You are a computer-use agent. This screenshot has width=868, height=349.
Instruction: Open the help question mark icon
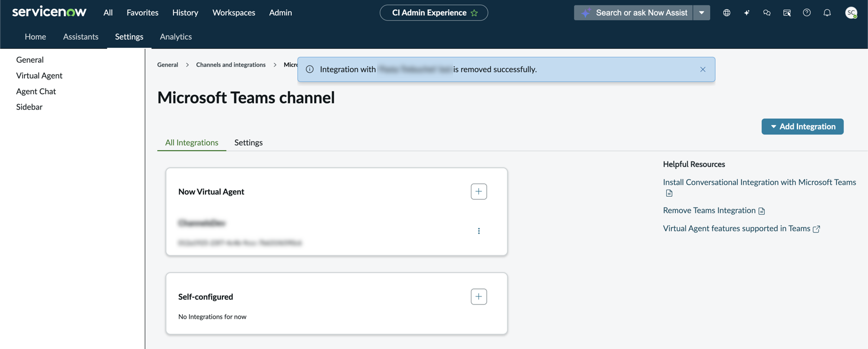click(x=807, y=12)
